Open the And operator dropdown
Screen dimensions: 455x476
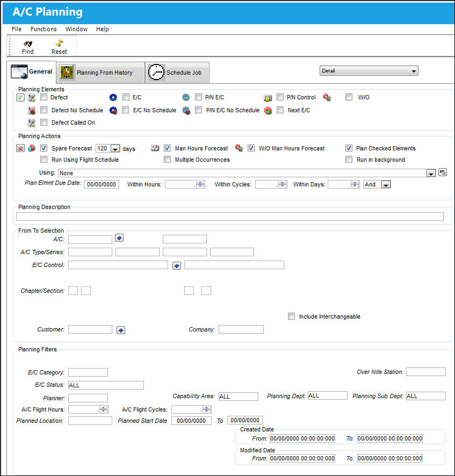click(x=386, y=185)
